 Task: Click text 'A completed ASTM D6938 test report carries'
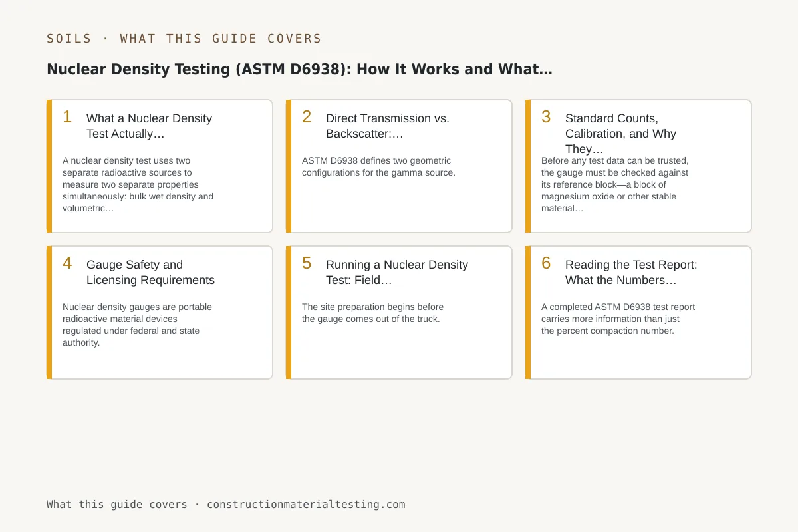618,313
